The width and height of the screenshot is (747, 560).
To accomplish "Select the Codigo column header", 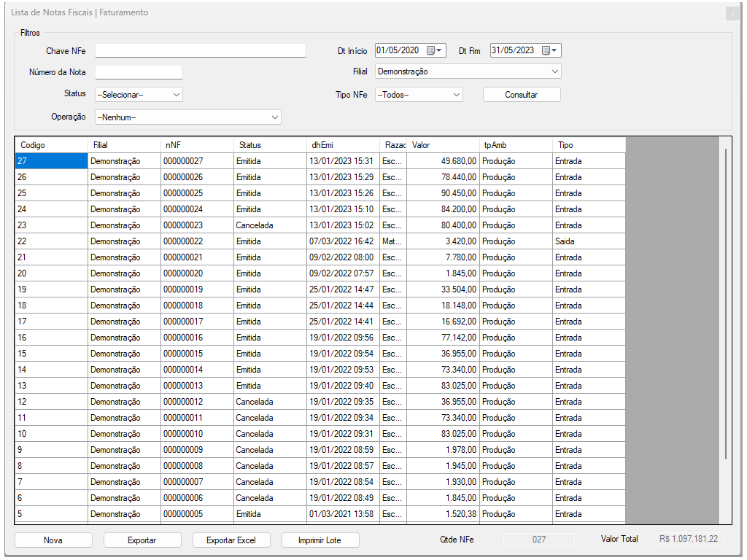I will click(x=51, y=145).
